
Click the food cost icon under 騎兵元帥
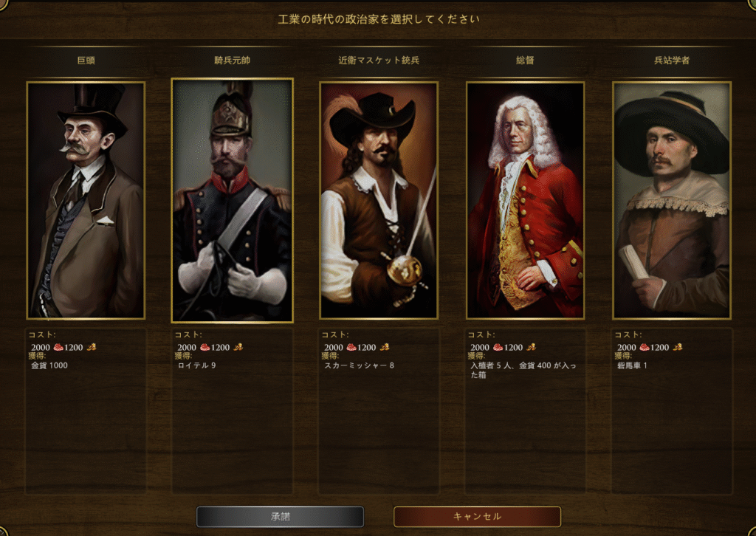tap(205, 347)
